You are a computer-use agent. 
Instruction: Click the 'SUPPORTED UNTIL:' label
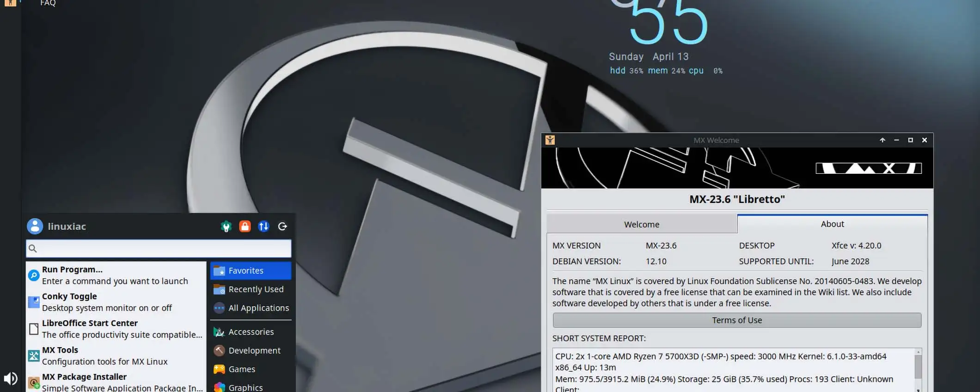[776, 261]
